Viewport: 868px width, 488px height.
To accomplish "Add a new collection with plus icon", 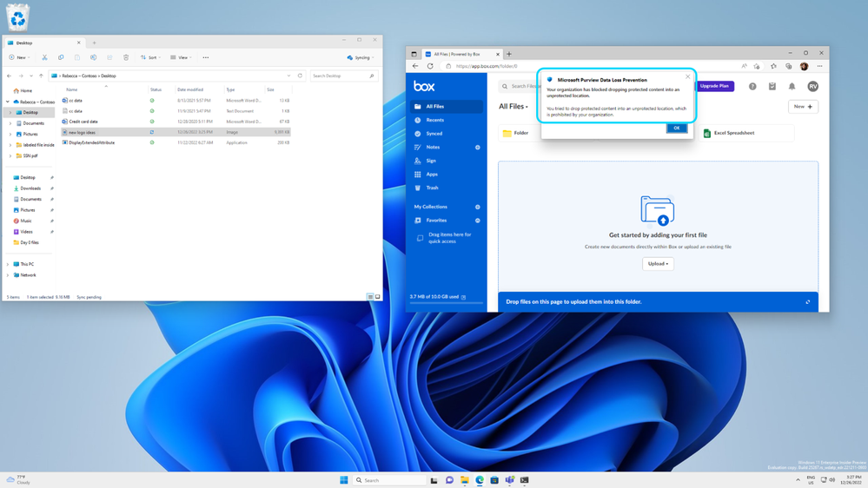I will (x=478, y=207).
